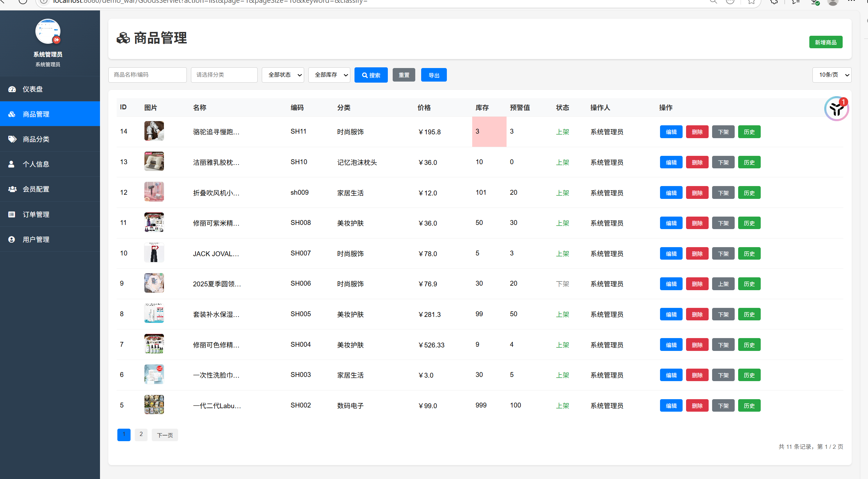The image size is (868, 479).
Task: Click the red-highlighted stock cell of SH11
Action: click(x=489, y=132)
